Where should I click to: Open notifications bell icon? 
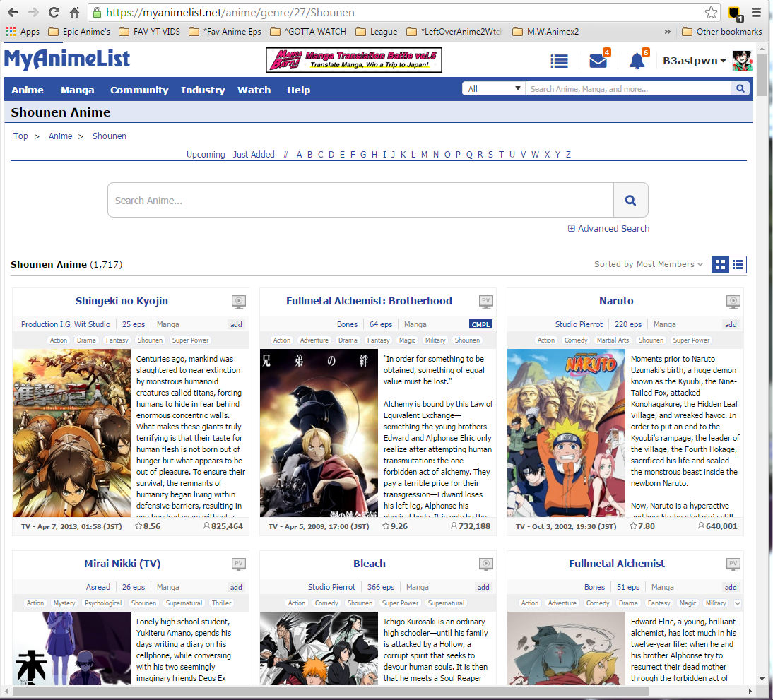637,61
